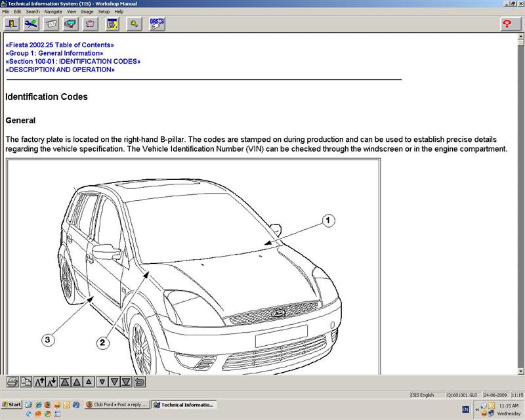Jump to bottom with barred down-triangle button
This screenshot has width=525, height=420.
click(x=126, y=381)
